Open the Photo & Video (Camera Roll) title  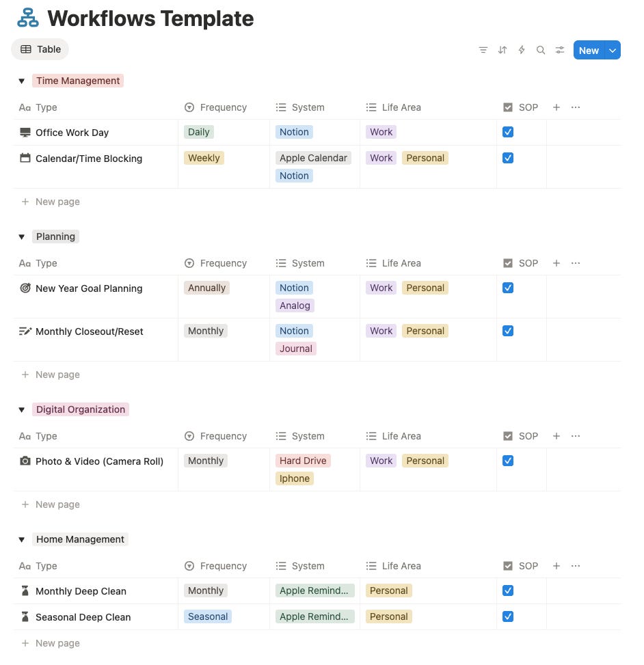99,461
